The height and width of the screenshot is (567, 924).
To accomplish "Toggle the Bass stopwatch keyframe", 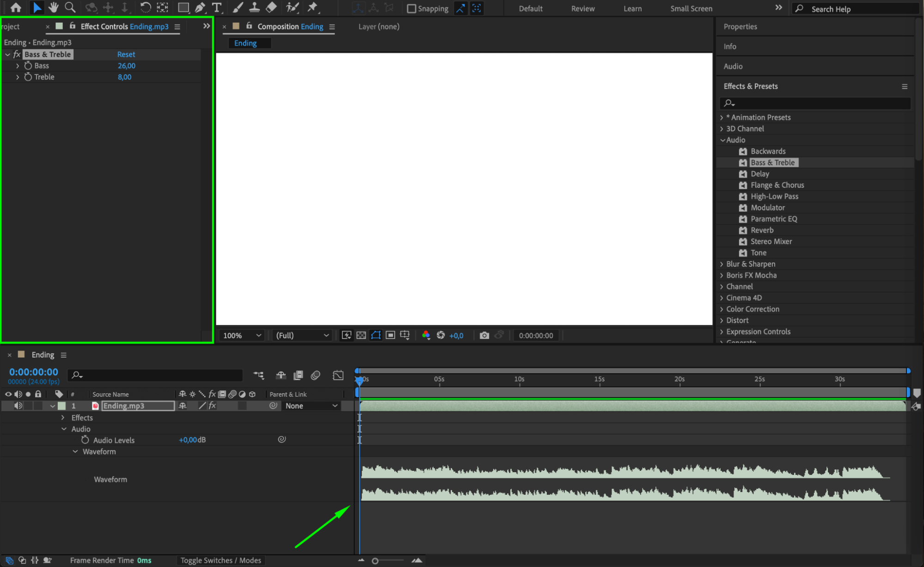I will tap(28, 66).
